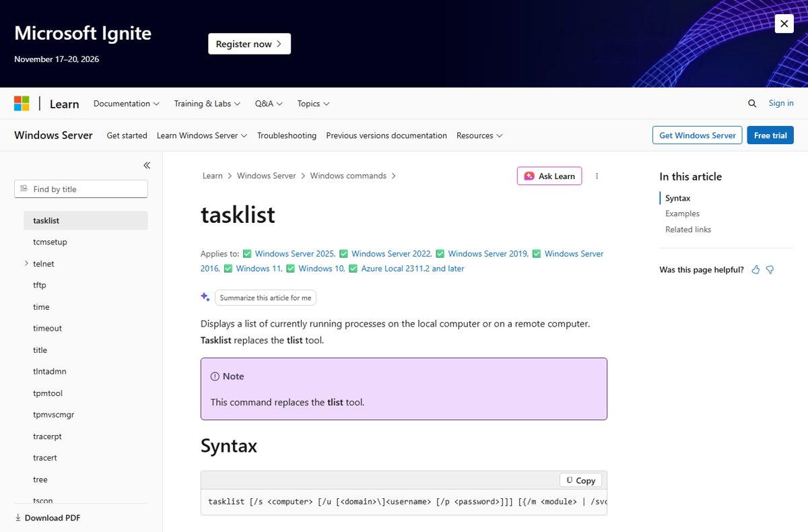
Task: Expand the telnet tree node
Action: click(26, 263)
